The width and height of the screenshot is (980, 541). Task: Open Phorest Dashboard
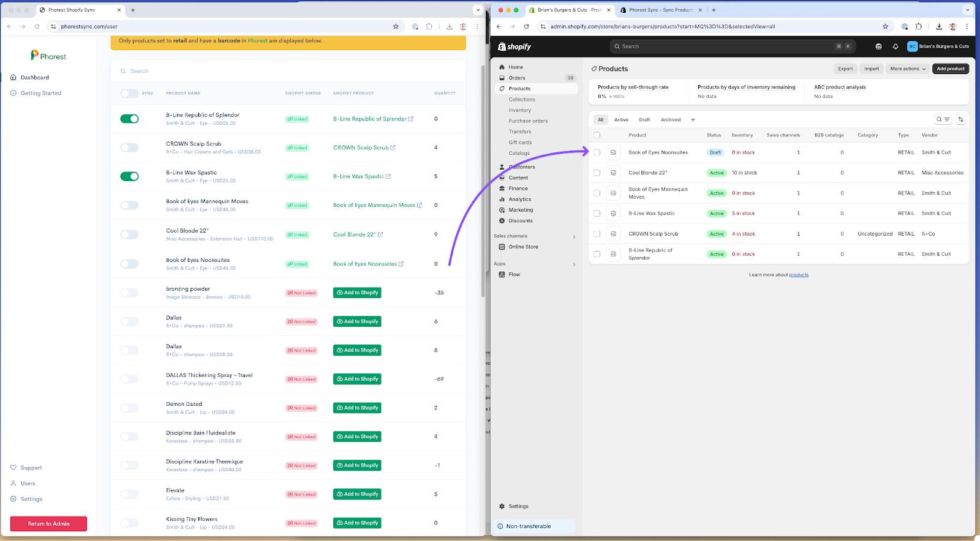(35, 78)
